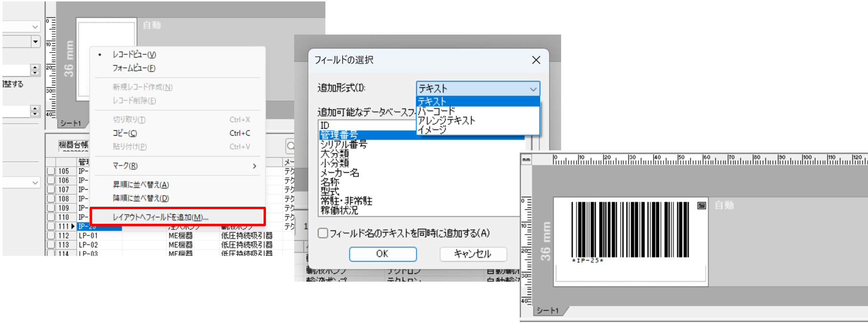
Task: Click レコード削除(E) menu entry
Action: (134, 101)
